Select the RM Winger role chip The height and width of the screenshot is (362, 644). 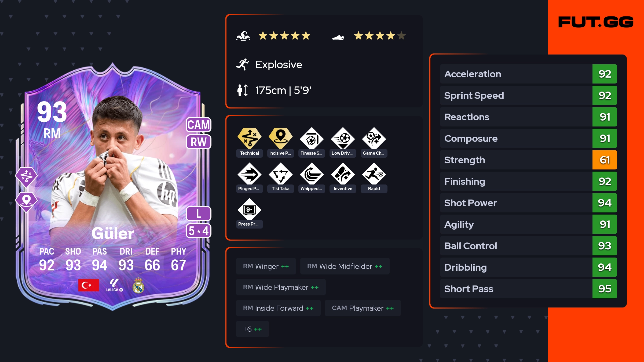266,266
